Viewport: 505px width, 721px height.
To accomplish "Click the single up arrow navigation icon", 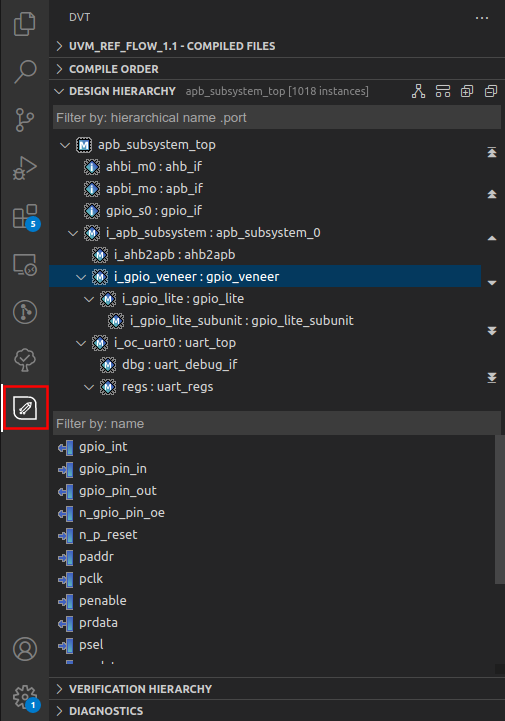I will click(x=492, y=238).
